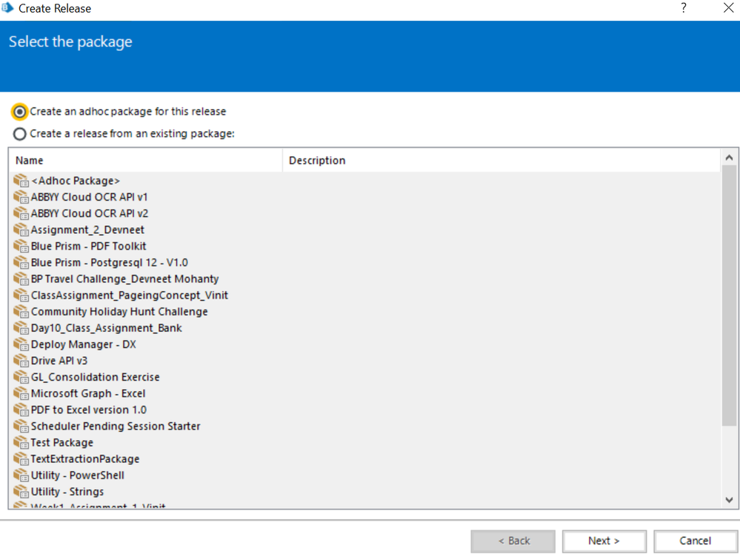740x560 pixels.
Task: Click the icon for Deploy Manager - DX
Action: [x=21, y=344]
